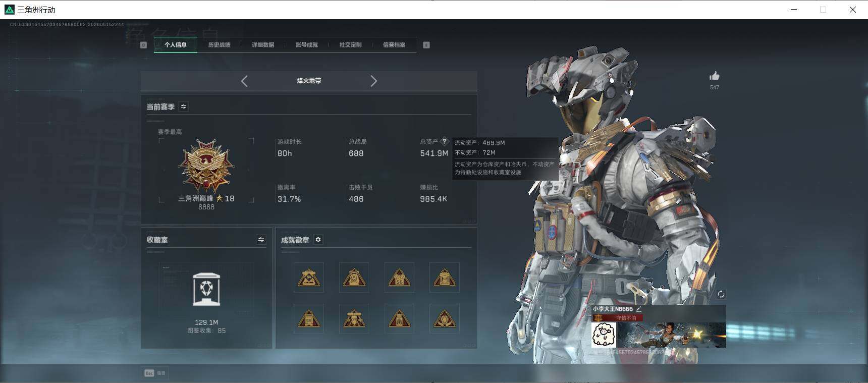Viewport: 868px width, 383px height.
Task: Click the 击败干员 value 486
Action: coord(356,199)
